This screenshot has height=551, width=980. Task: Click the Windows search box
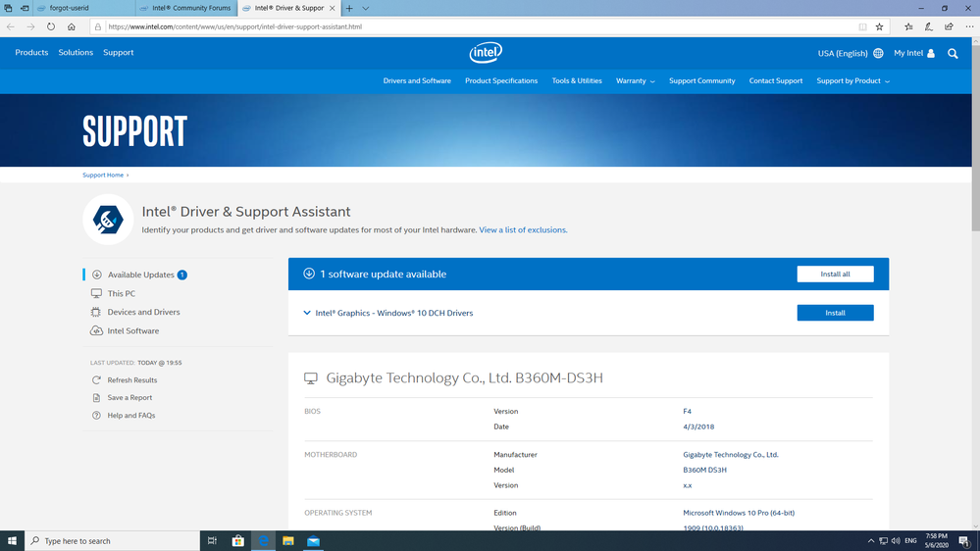(113, 541)
